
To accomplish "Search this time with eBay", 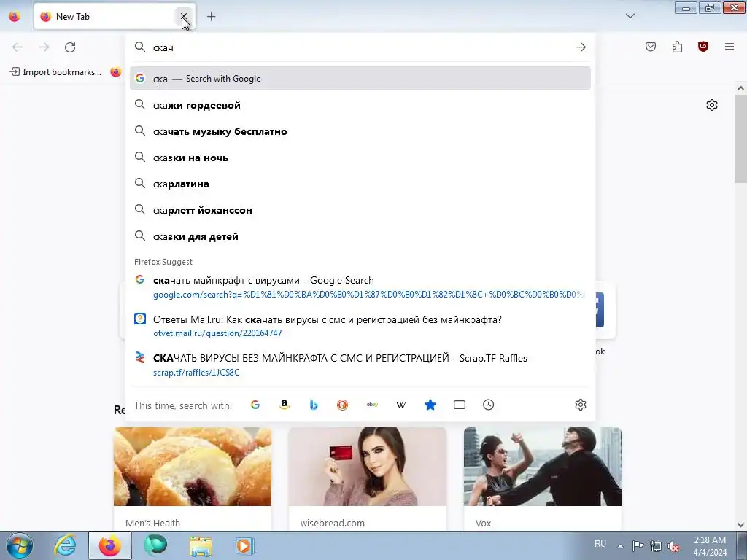I will (x=372, y=405).
